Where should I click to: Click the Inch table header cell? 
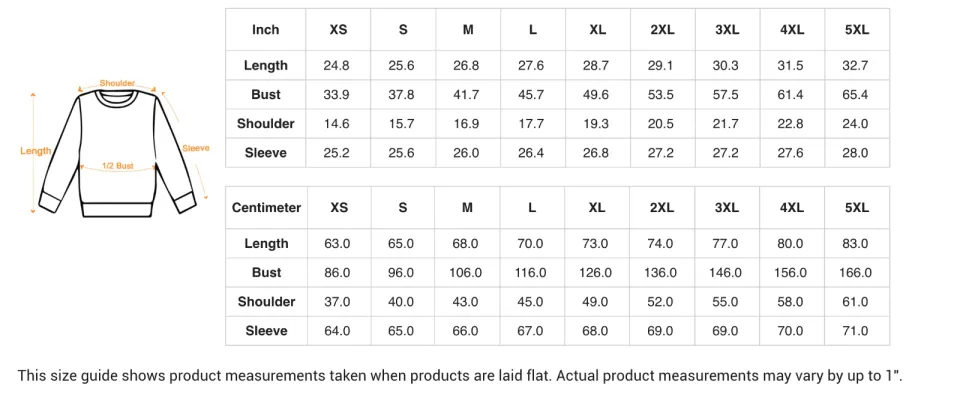click(266, 30)
